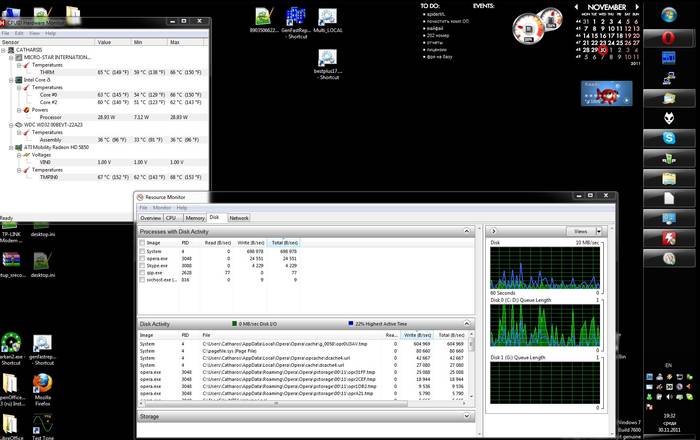
Task: Open the Test Tone desktop icon
Action: 42,427
